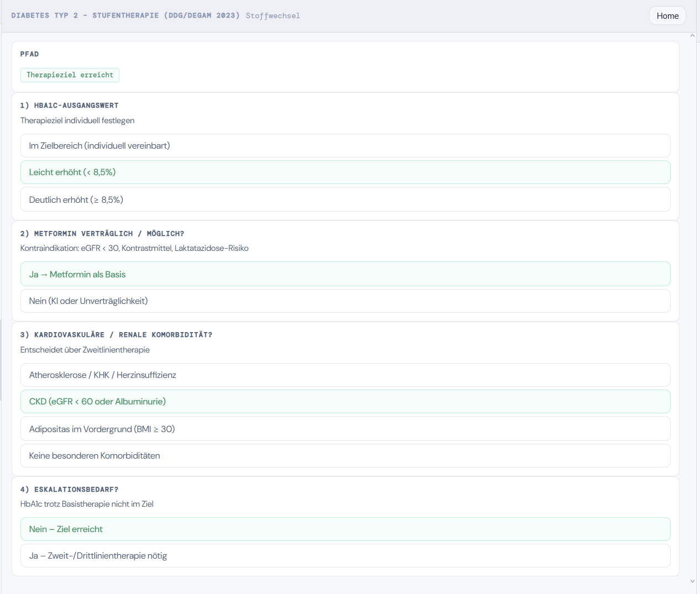This screenshot has width=700, height=594.
Task: Select 'CKD (eGFR < 60 oder Albuminurie)'
Action: [x=345, y=402]
